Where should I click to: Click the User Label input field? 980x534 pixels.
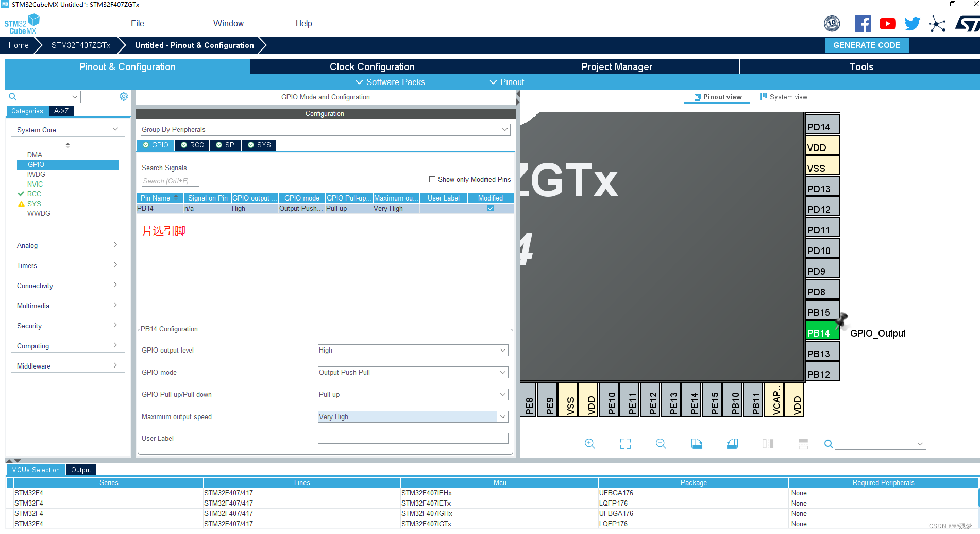413,438
